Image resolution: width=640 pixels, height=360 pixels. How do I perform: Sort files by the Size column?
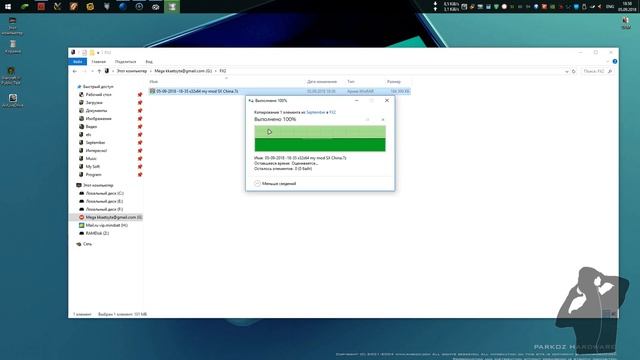tap(393, 82)
